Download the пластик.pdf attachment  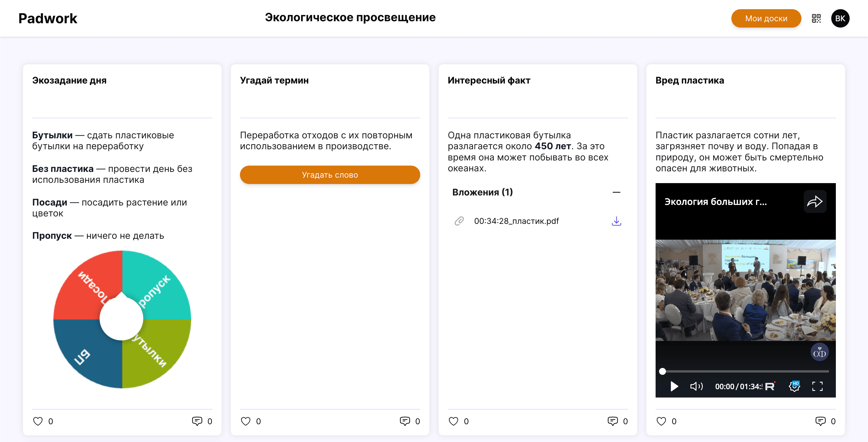pyautogui.click(x=616, y=221)
